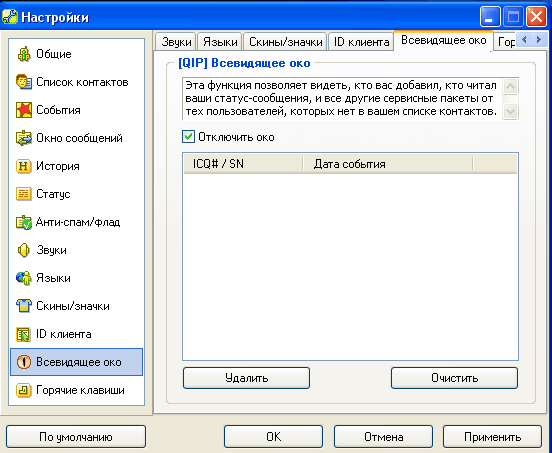Select Общие in the sidebar list
Image resolution: width=552 pixels, height=453 pixels.
[x=76, y=54]
